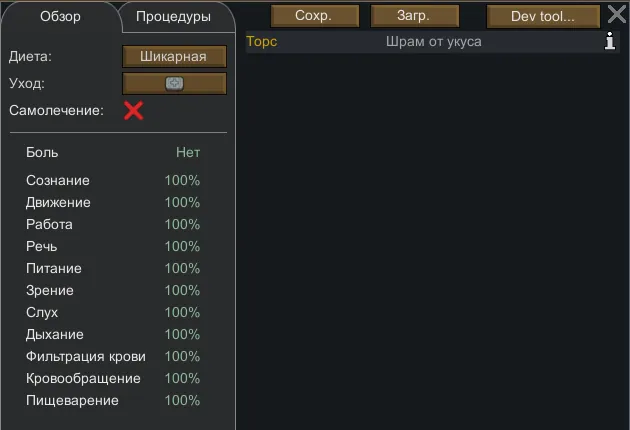This screenshot has width=630, height=430.
Task: Select the Кровообращение capacity row
Action: [x=113, y=379]
